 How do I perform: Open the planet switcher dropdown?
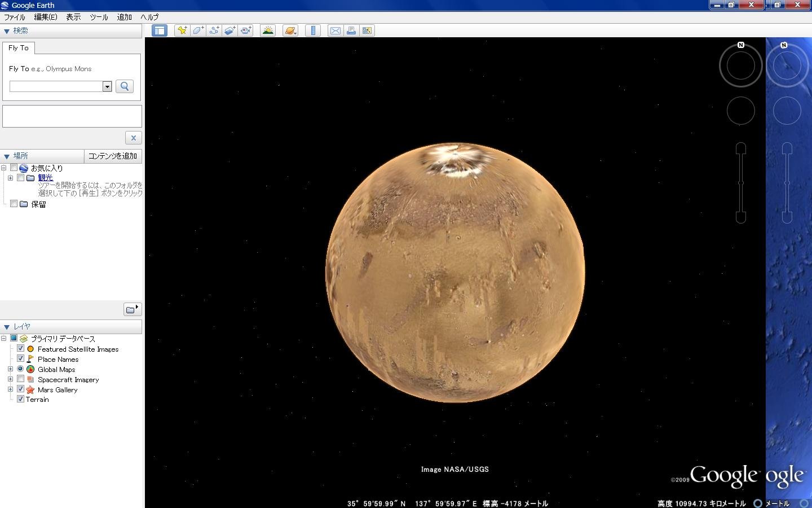[290, 30]
